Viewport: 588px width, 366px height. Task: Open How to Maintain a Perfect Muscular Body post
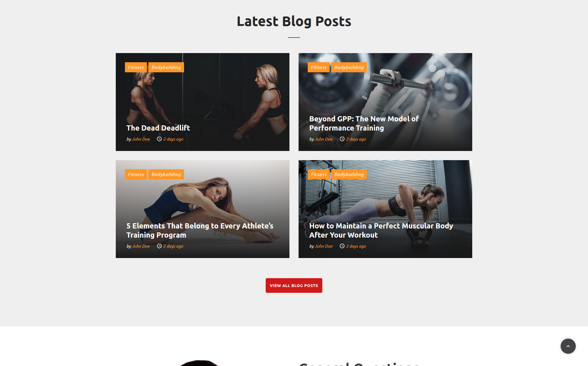pos(381,230)
